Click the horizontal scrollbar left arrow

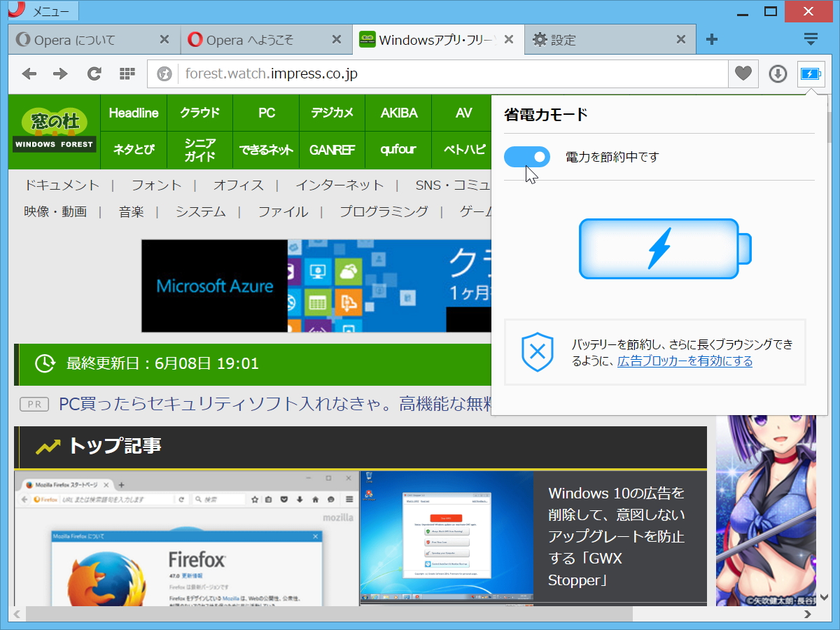tap(17, 614)
